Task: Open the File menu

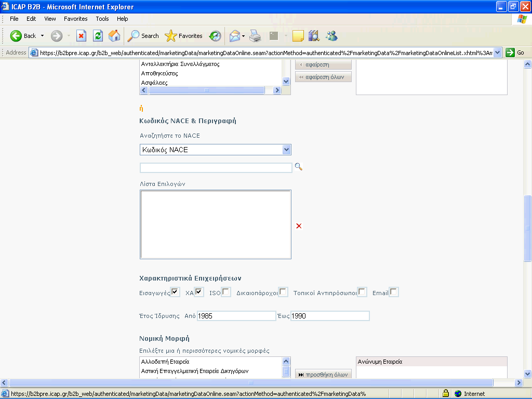Action: coord(14,19)
